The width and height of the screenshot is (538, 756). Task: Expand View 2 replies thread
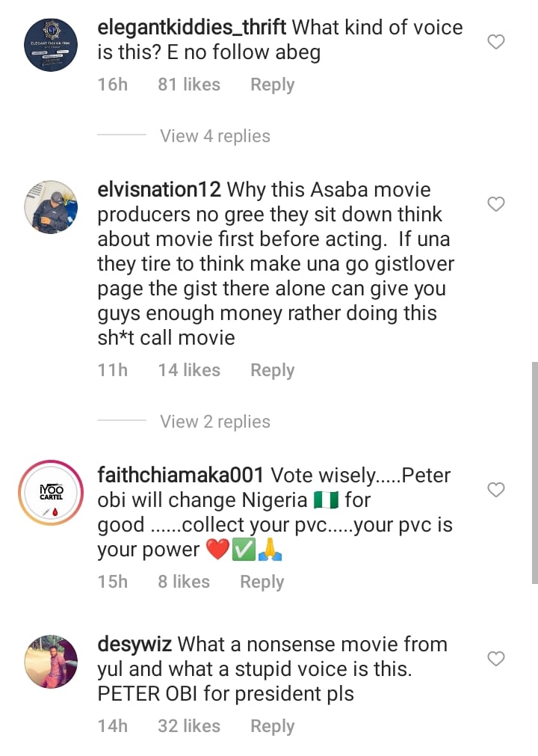(214, 422)
